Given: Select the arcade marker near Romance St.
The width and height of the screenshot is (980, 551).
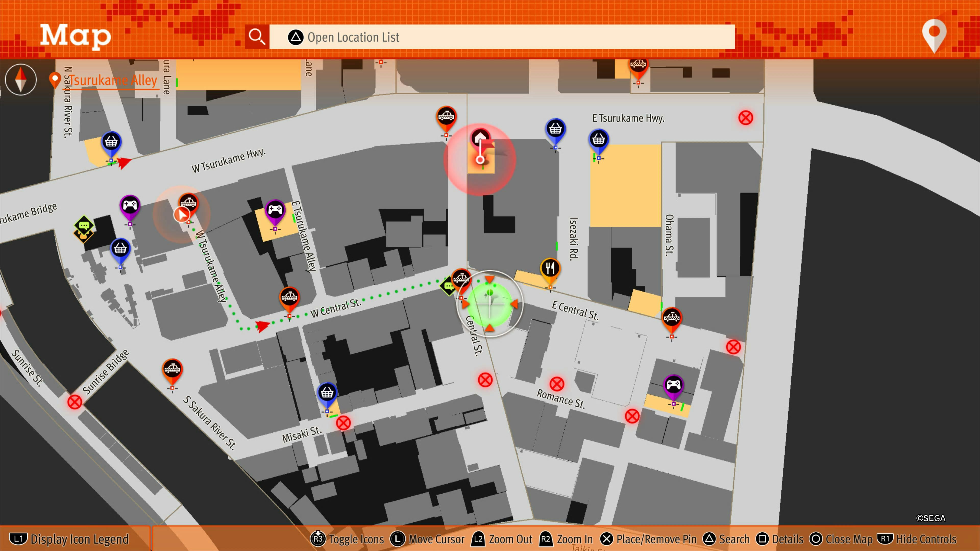Looking at the screenshot, I should point(673,385).
